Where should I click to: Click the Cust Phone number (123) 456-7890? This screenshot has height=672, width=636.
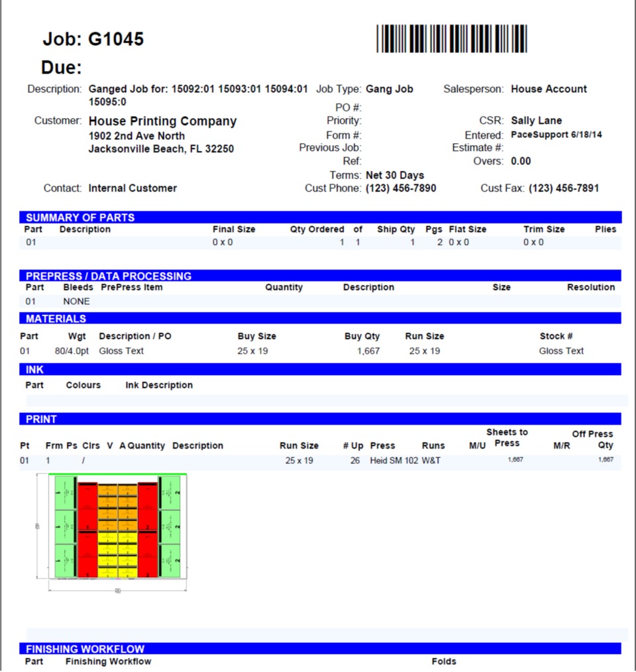pyautogui.click(x=401, y=188)
